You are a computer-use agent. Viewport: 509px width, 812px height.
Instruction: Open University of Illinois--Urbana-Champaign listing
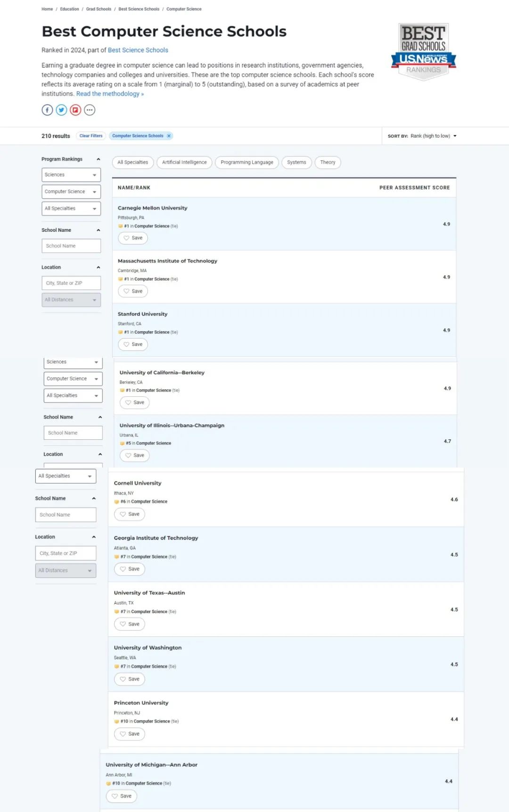tap(172, 425)
